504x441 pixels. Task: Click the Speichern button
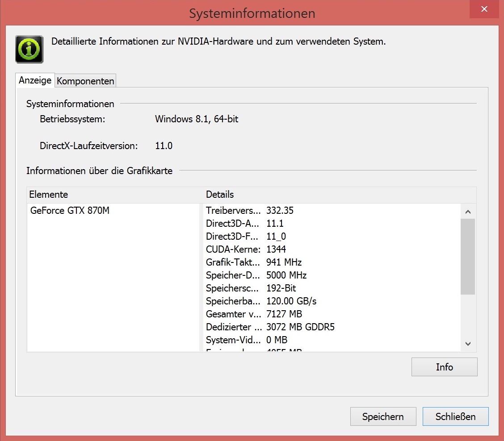click(383, 416)
